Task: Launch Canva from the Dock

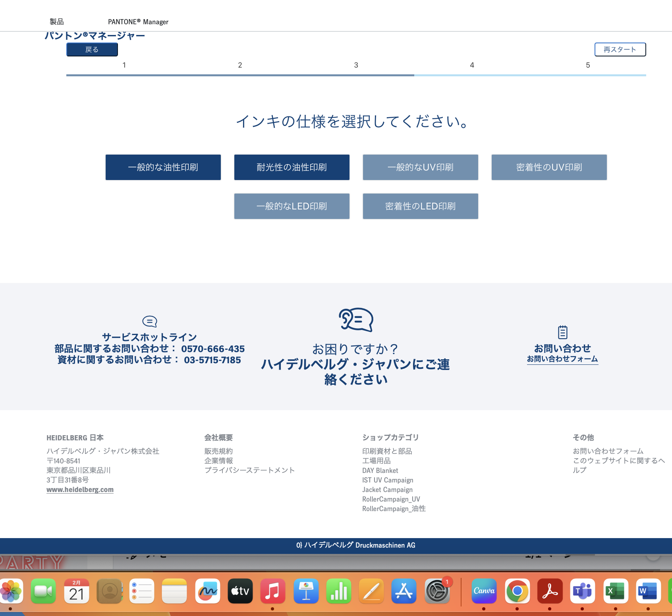Action: 484,591
